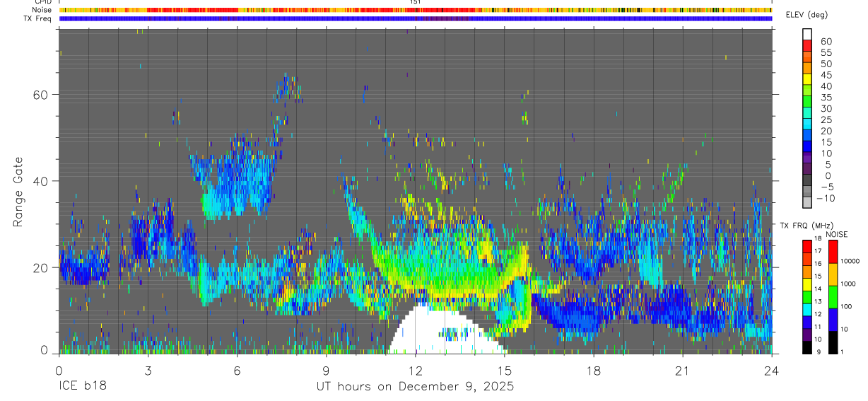Click the light gray bottom swatch of ELEV colorbar
Viewport: 868px width, 401px height.
pyautogui.click(x=807, y=202)
